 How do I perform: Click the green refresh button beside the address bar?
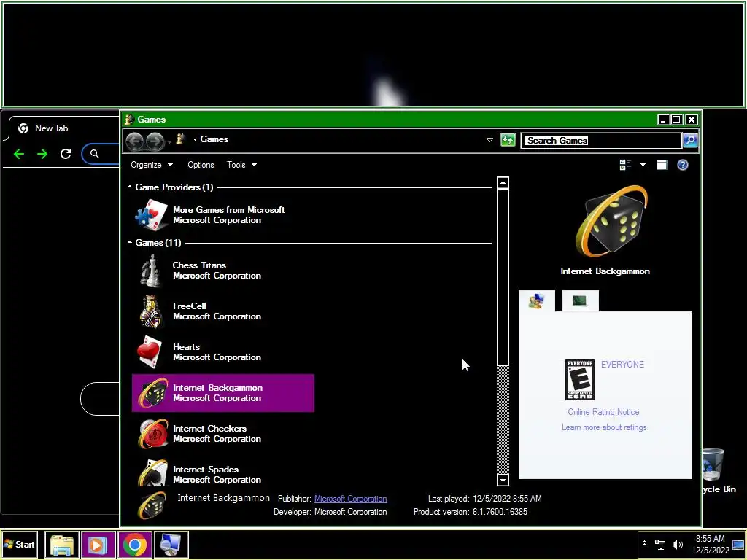tap(508, 140)
